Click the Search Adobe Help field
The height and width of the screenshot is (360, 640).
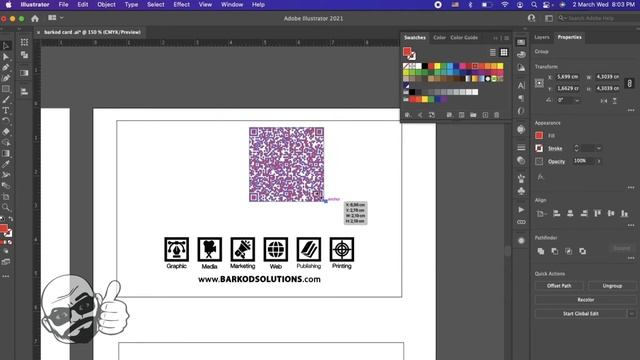[598, 18]
